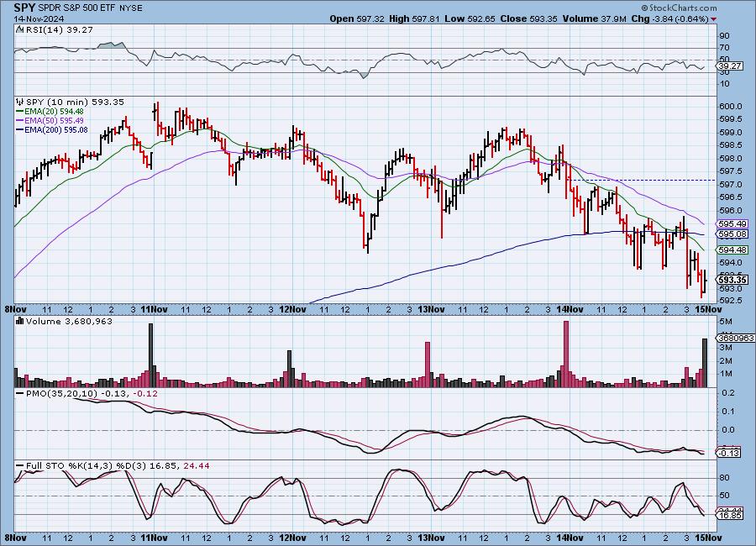Click the Volume 3,680,963 panel label
Viewport: 756px width, 546px height.
click(69, 321)
